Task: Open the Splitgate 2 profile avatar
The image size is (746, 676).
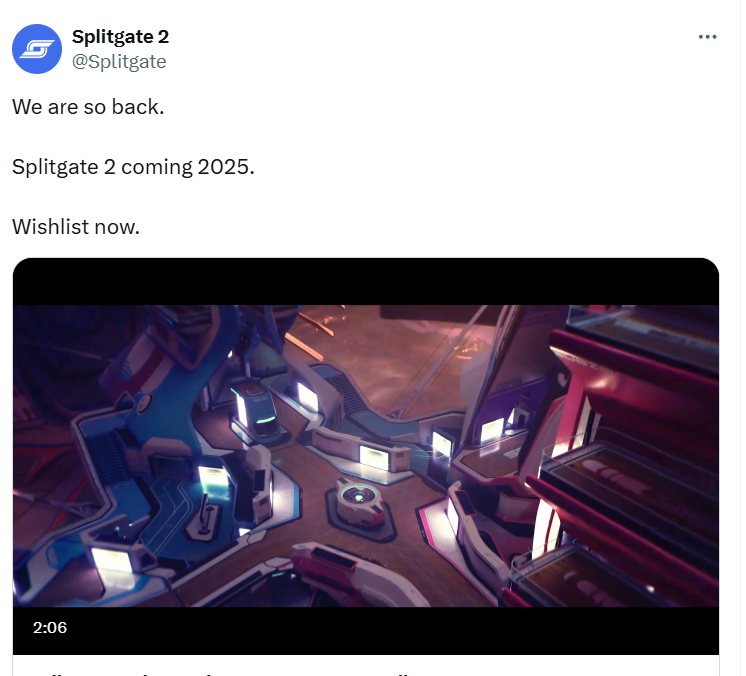Action: click(x=37, y=49)
